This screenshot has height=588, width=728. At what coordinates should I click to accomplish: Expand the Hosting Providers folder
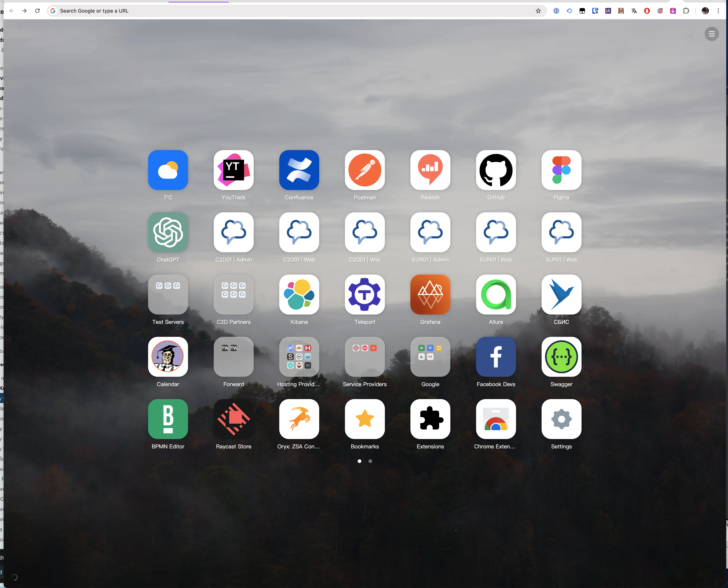(299, 357)
